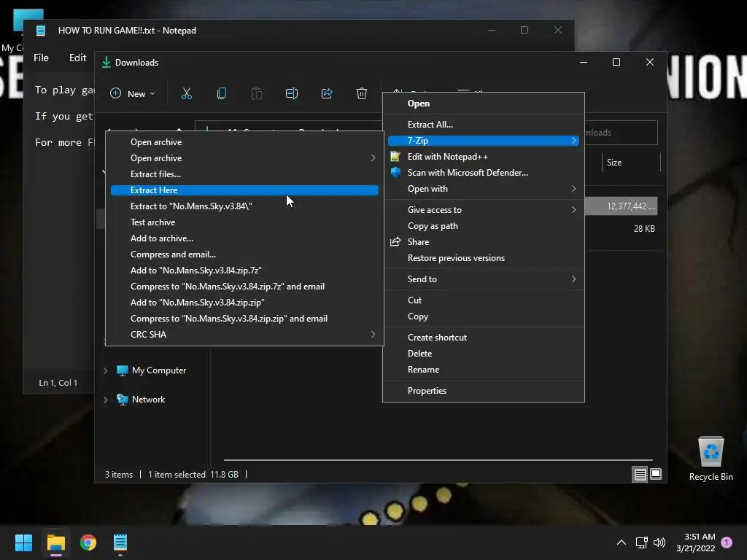Select Network in navigation pane
Screen dimensions: 747x560
tap(141, 400)
